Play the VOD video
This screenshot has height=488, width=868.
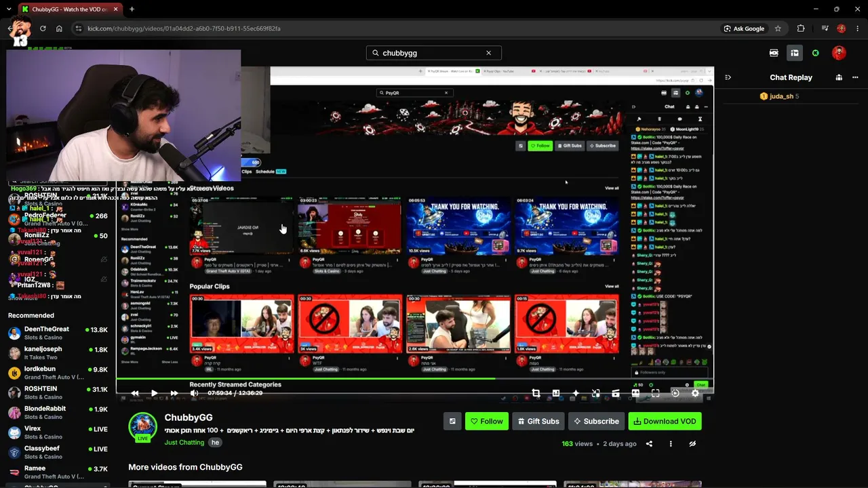pos(155,393)
